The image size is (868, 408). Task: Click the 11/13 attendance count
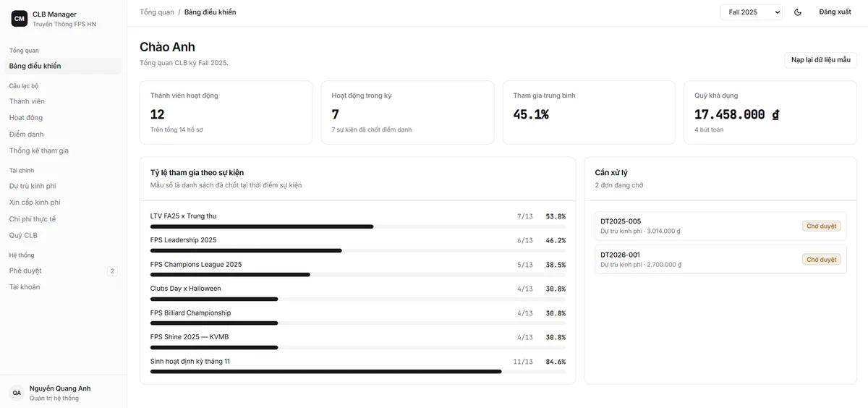click(x=523, y=362)
